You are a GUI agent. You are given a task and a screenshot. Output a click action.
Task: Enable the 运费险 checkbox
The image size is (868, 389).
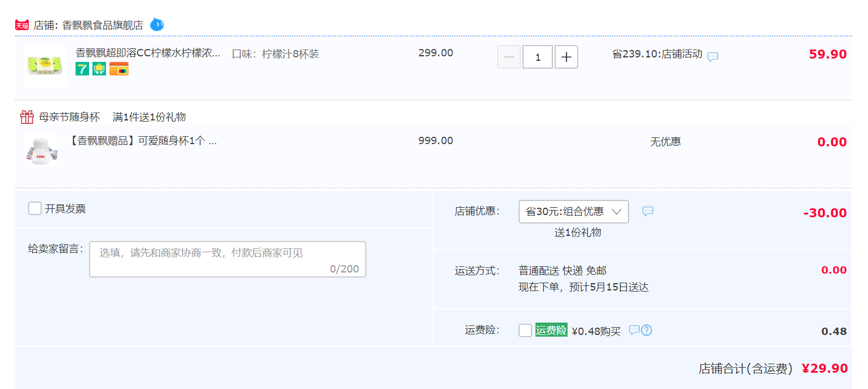tap(525, 330)
